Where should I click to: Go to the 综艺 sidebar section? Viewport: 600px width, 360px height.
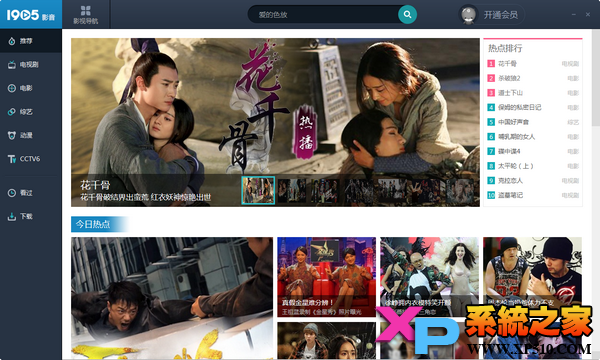[31, 112]
